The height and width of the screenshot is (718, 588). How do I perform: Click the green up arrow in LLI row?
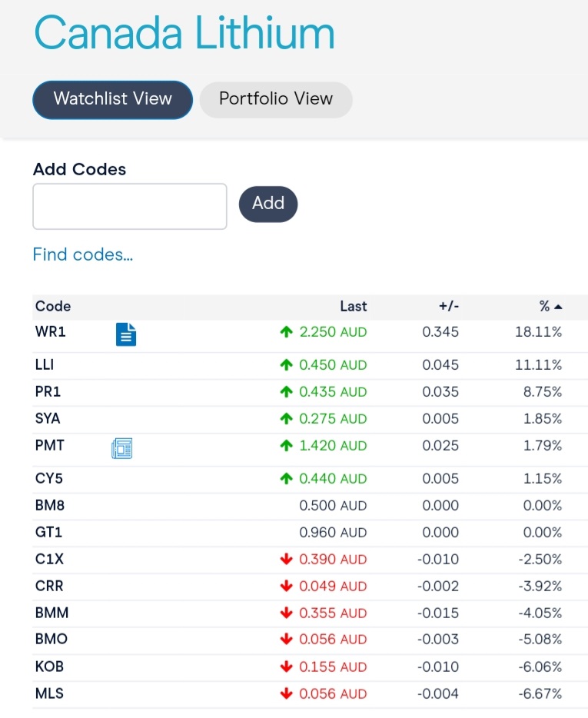(286, 365)
